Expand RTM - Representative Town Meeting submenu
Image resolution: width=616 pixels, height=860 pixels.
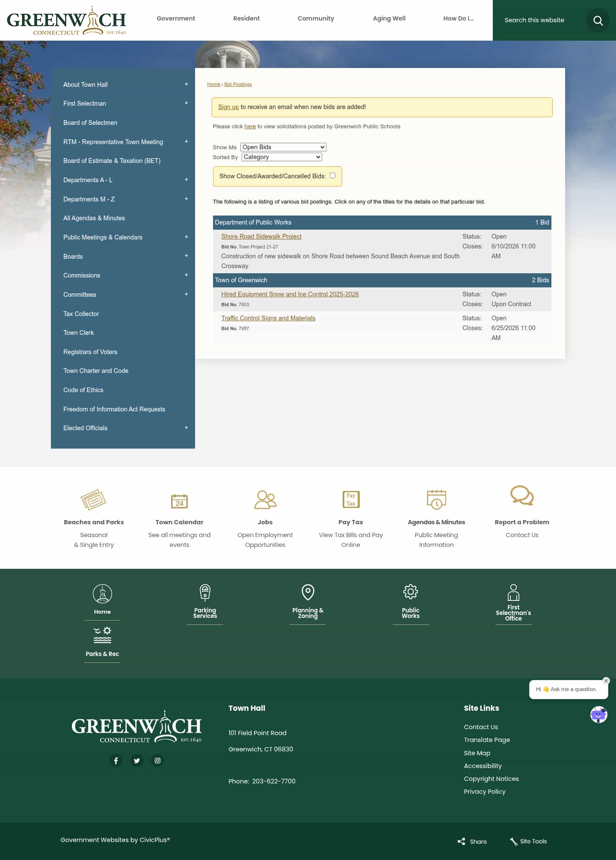pos(186,142)
